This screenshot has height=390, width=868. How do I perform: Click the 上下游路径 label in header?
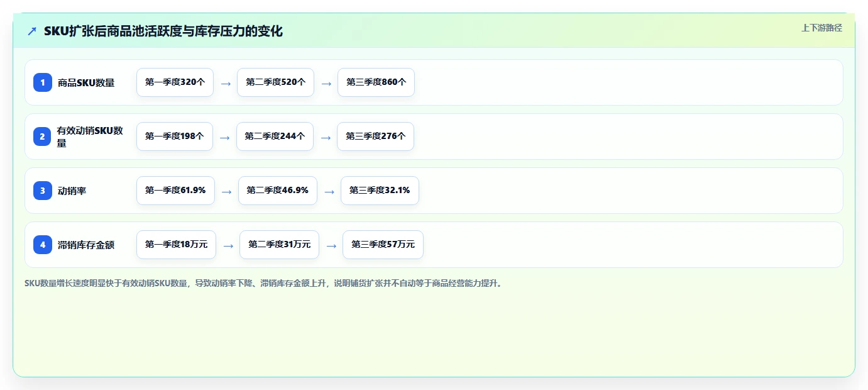coord(821,28)
